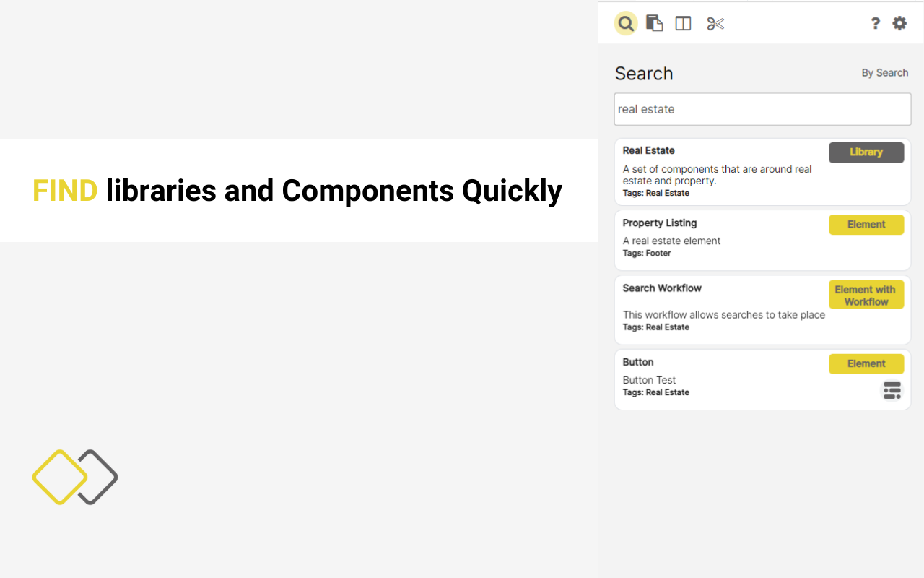Image resolution: width=924 pixels, height=578 pixels.
Task: Click the gray Library badge
Action: coord(866,152)
